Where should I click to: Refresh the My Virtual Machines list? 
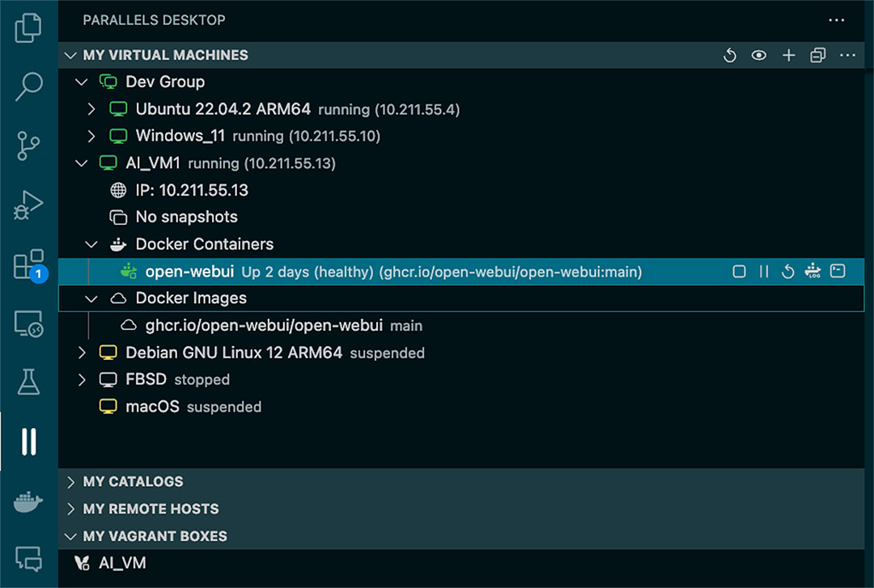coord(730,55)
